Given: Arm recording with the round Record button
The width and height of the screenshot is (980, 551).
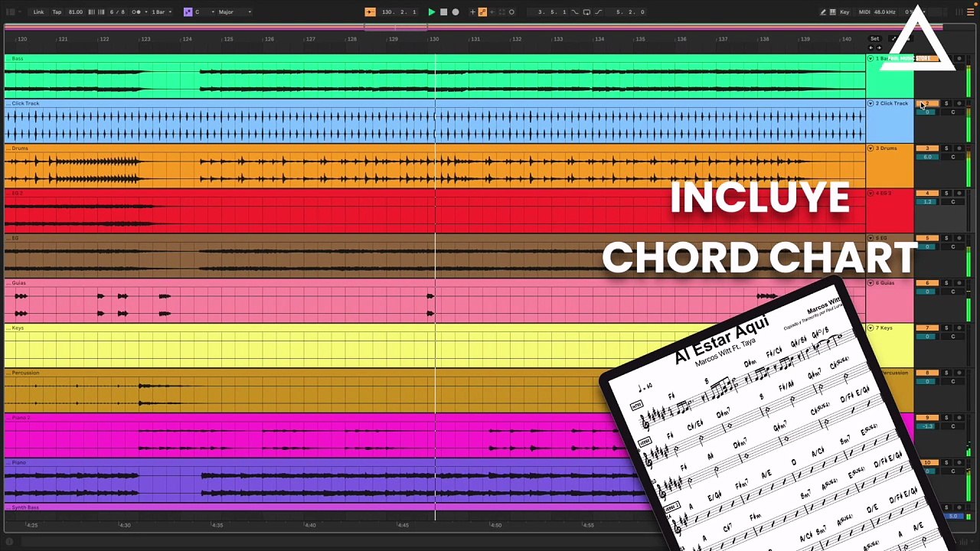Looking at the screenshot, I should [456, 12].
